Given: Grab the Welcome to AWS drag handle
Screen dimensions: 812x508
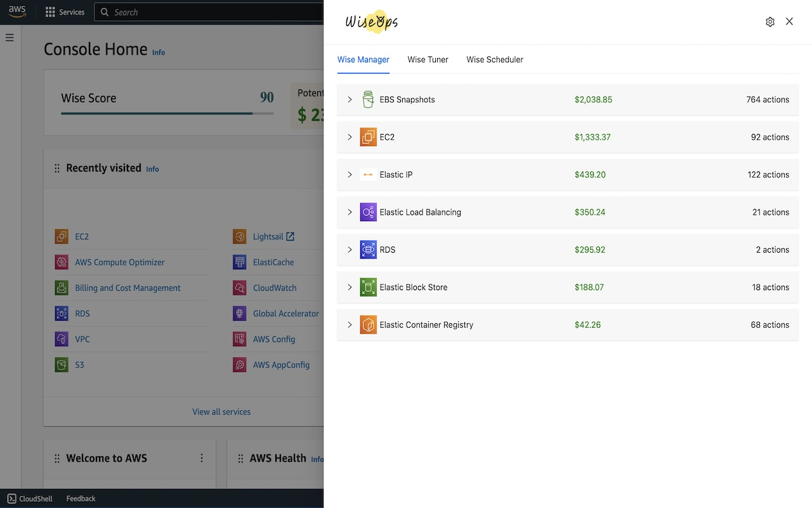Looking at the screenshot, I should pos(57,458).
